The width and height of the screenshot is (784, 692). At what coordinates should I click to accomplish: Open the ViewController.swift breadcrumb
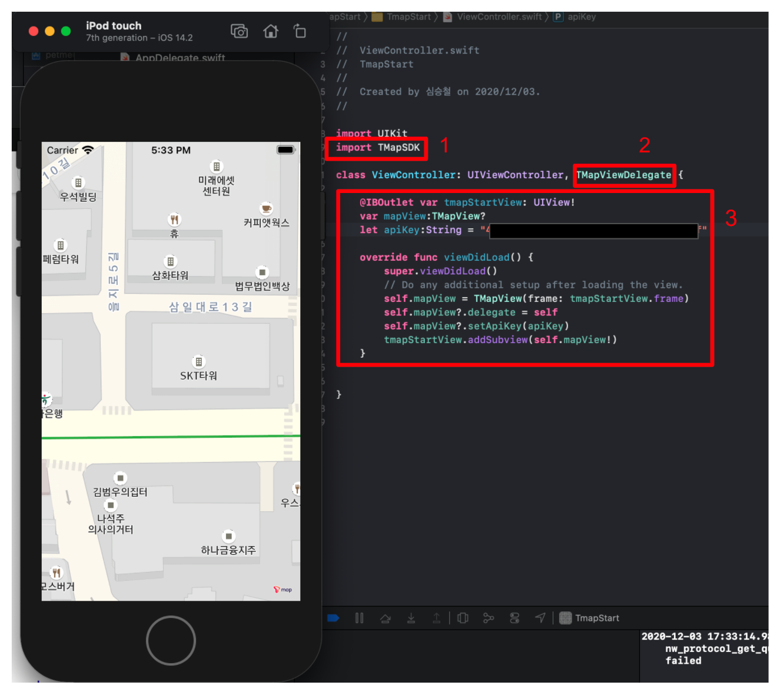pos(493,16)
